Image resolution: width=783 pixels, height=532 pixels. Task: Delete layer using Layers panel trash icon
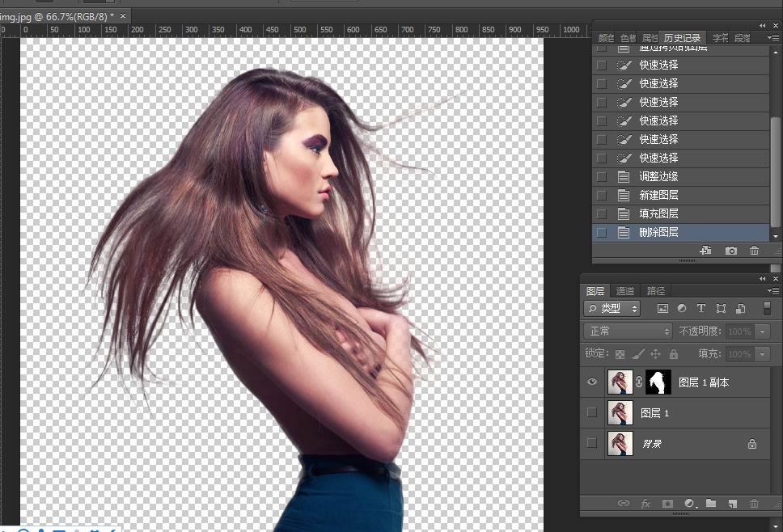(x=754, y=503)
